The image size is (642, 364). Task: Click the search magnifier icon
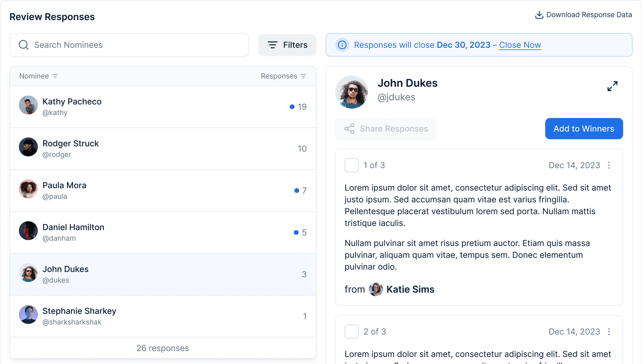(x=24, y=45)
